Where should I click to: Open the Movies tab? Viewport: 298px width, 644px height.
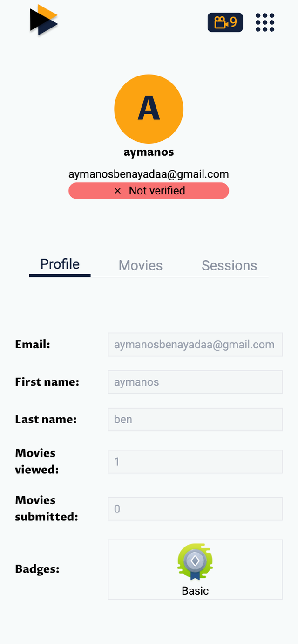tap(141, 265)
